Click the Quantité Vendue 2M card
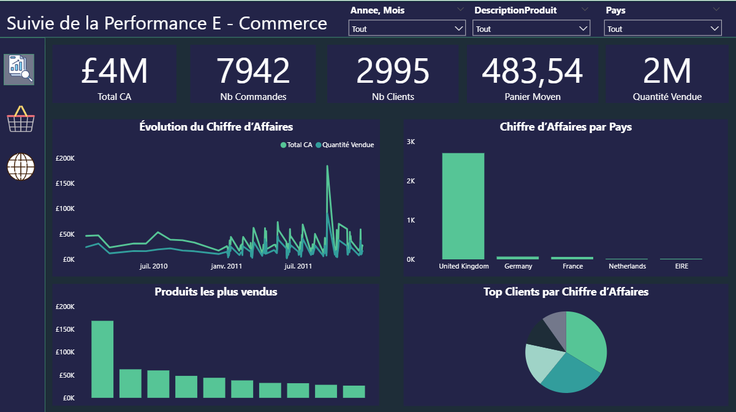736x412 pixels. point(667,74)
